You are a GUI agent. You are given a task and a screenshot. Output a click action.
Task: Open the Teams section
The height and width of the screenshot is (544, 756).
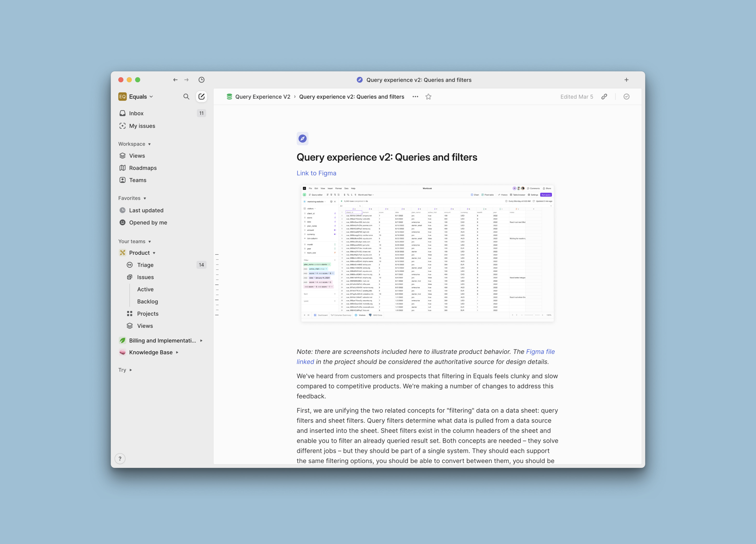138,180
